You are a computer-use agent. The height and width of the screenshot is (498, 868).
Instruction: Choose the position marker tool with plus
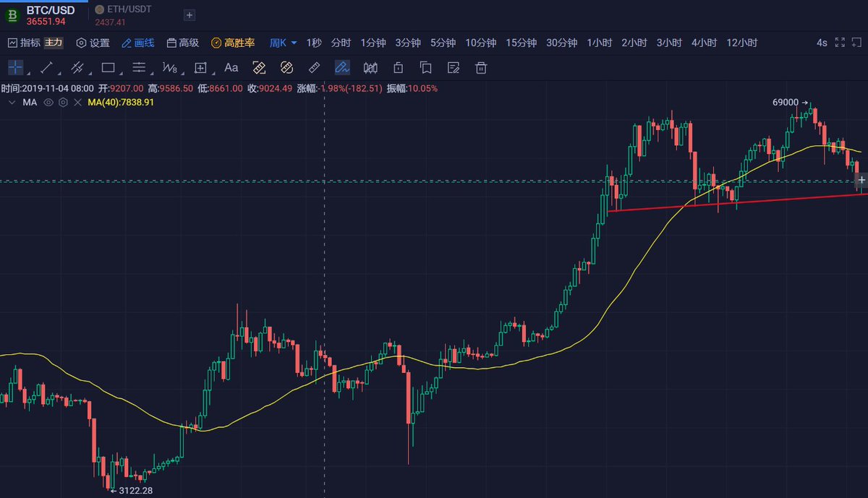200,68
